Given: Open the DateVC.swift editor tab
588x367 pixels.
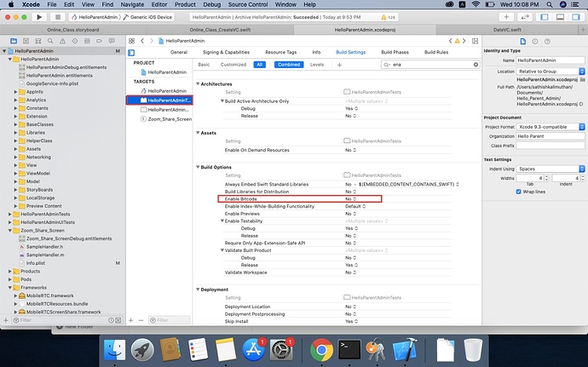Looking at the screenshot, I should 507,30.
